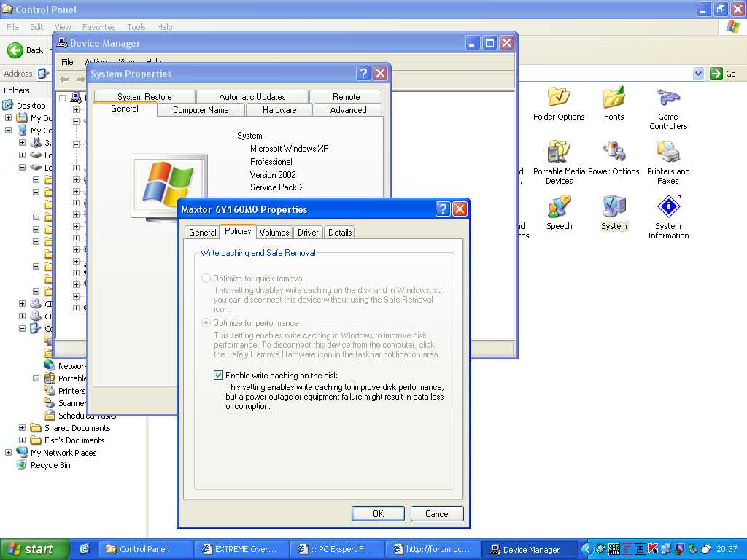The width and height of the screenshot is (747, 560).
Task: Select Recycle Bin in Folders tree
Action: tap(50, 465)
